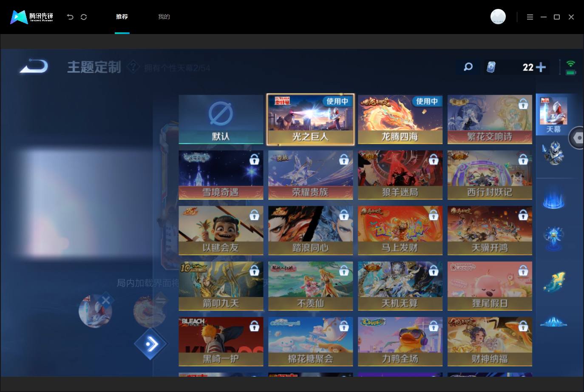This screenshot has height=392, width=584.
Task: Open the locked 马上发财 theme
Action: pyautogui.click(x=400, y=230)
